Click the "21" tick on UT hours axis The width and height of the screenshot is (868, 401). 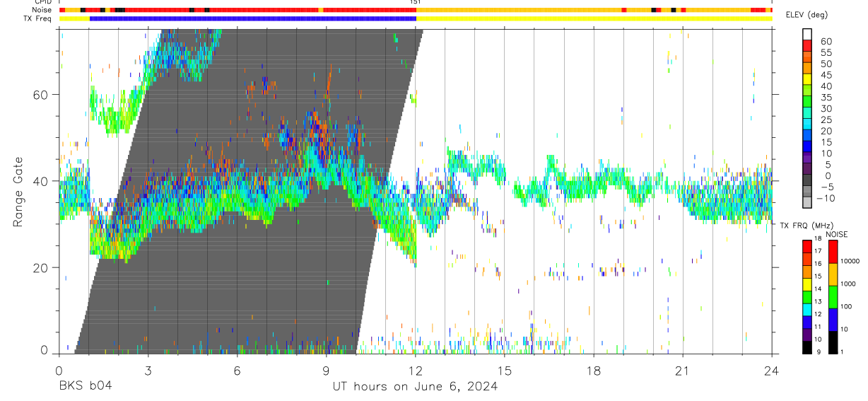683,371
